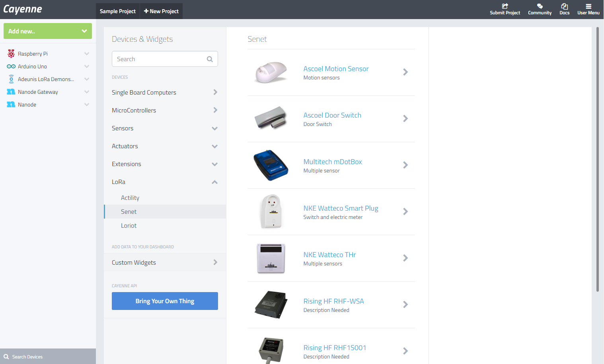Click the Submit Project icon
Screen dimensions: 604x364
coord(505,6)
